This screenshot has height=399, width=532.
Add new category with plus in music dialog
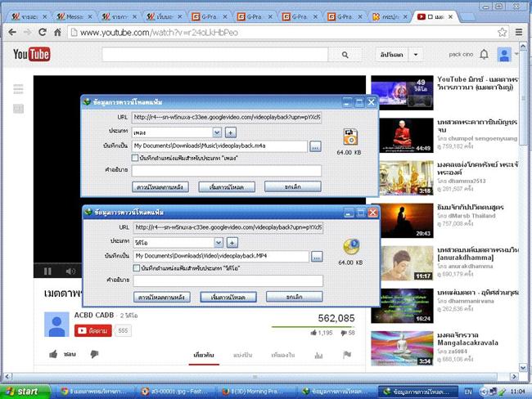230,132
